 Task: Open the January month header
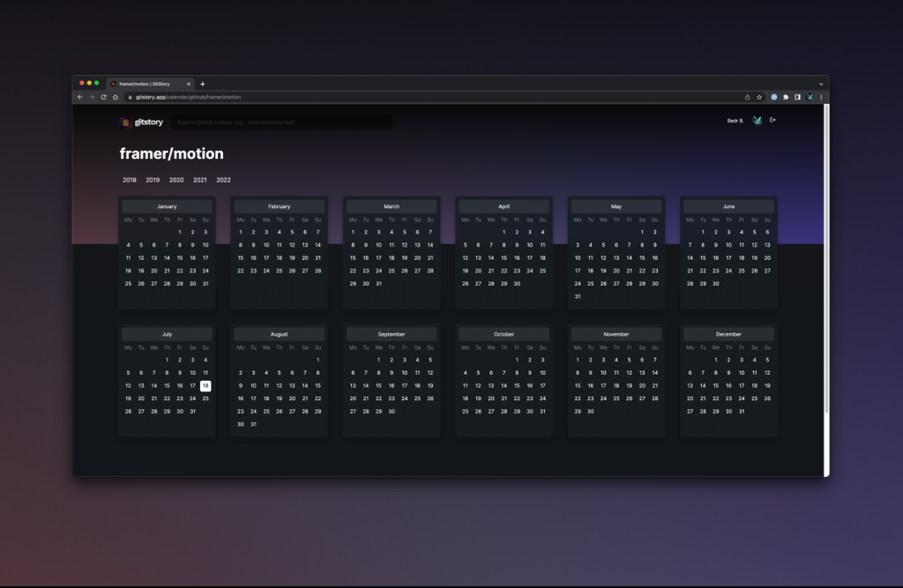coord(167,206)
